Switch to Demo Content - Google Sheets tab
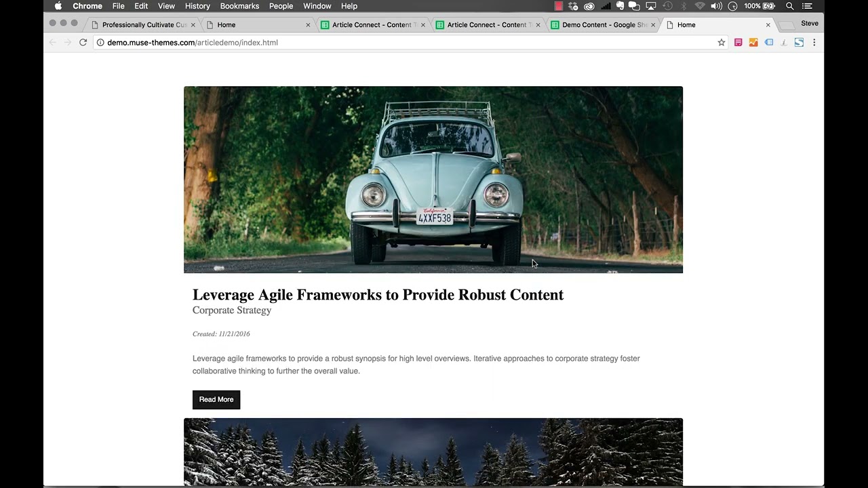This screenshot has height=488, width=868. [604, 25]
